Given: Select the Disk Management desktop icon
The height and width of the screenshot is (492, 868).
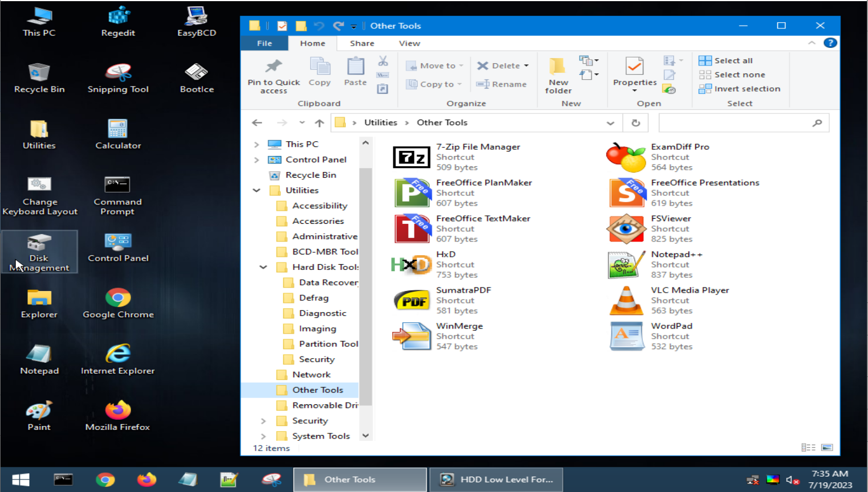Looking at the screenshot, I should tap(39, 252).
